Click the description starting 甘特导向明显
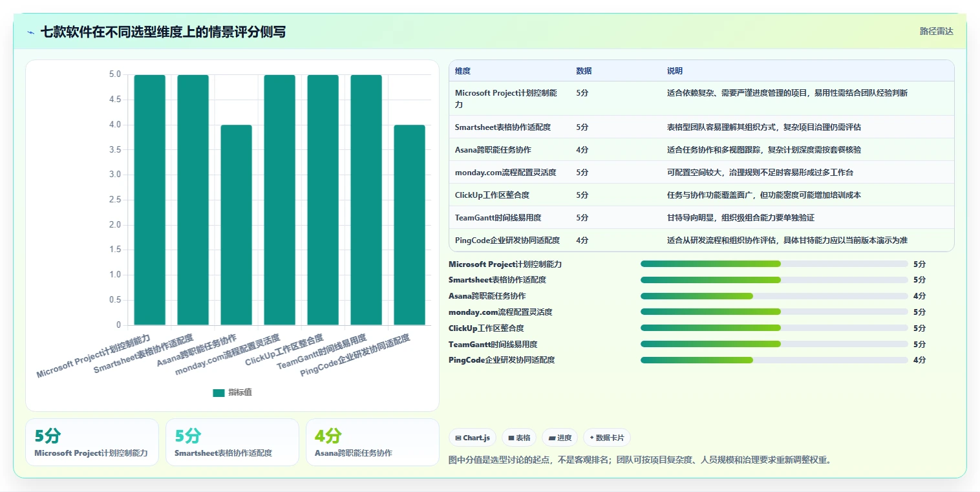 pos(741,218)
